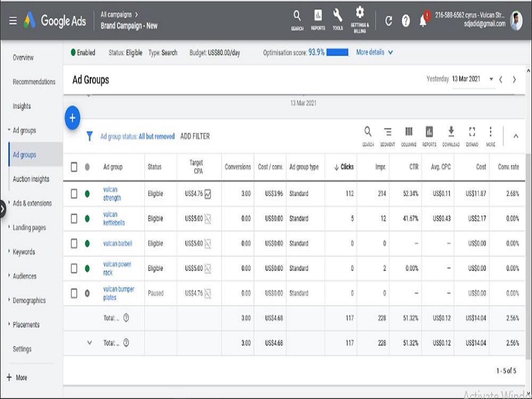Toggle status dot of vulcan strength
Image resolution: width=532 pixels, height=399 pixels.
[x=87, y=194]
